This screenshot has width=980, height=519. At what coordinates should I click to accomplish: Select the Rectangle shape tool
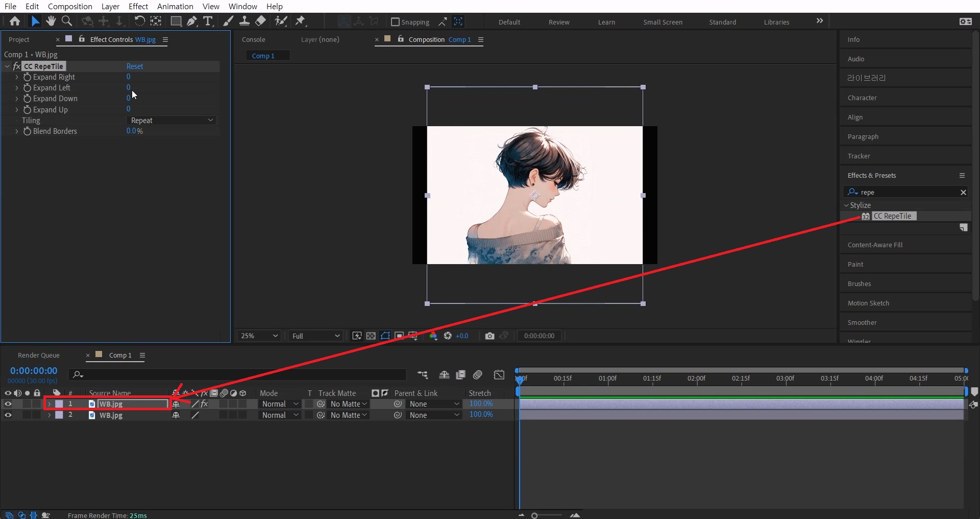click(176, 21)
